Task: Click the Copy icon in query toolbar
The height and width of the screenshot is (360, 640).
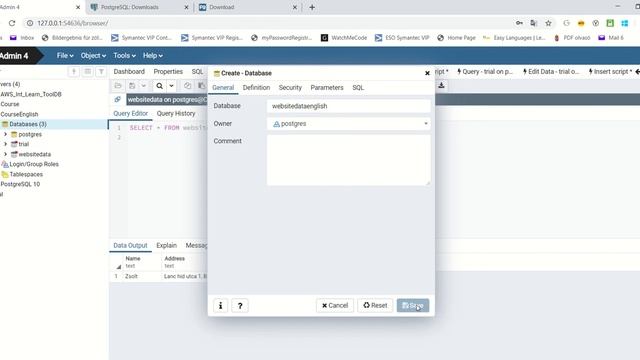Action: click(x=187, y=86)
